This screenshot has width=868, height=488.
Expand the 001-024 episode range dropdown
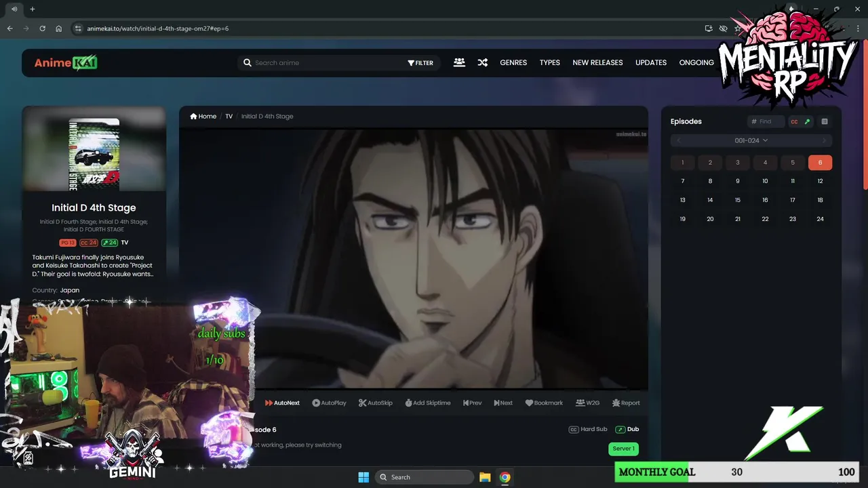point(751,140)
